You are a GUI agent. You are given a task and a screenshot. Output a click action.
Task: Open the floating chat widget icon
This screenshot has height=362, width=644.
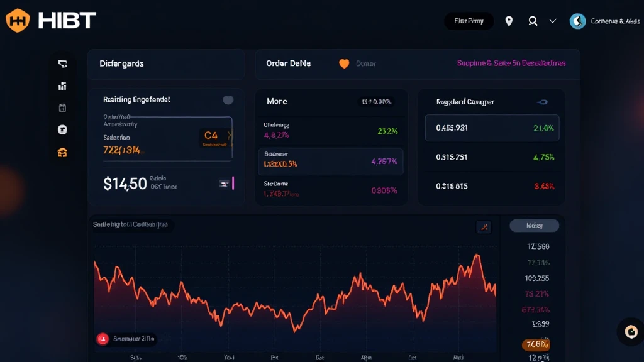(x=631, y=331)
